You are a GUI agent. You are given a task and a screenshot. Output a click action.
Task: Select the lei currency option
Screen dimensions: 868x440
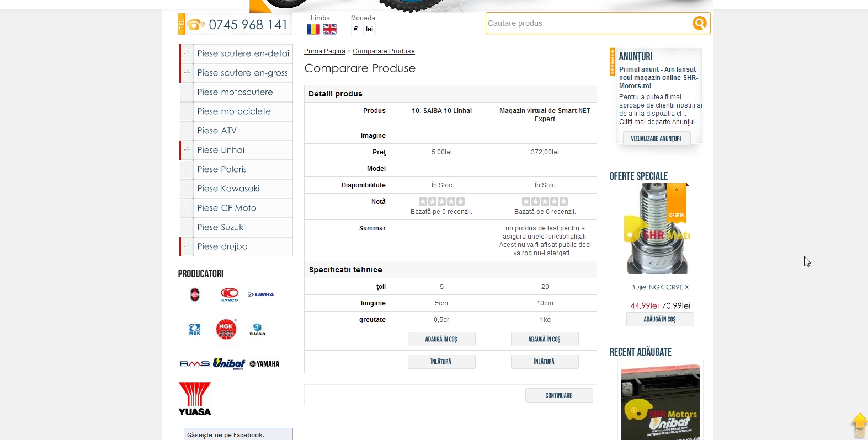tap(369, 29)
